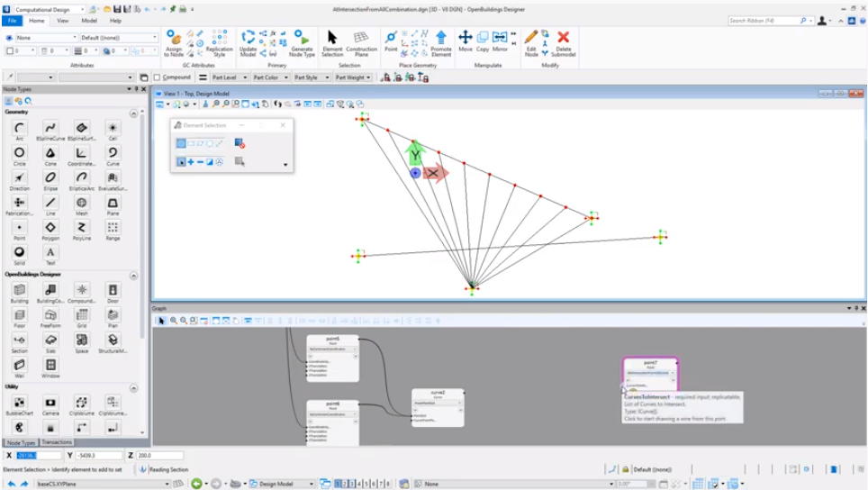Screen dimensions: 868x490
Task: Open the File menu button
Action: [x=13, y=20]
